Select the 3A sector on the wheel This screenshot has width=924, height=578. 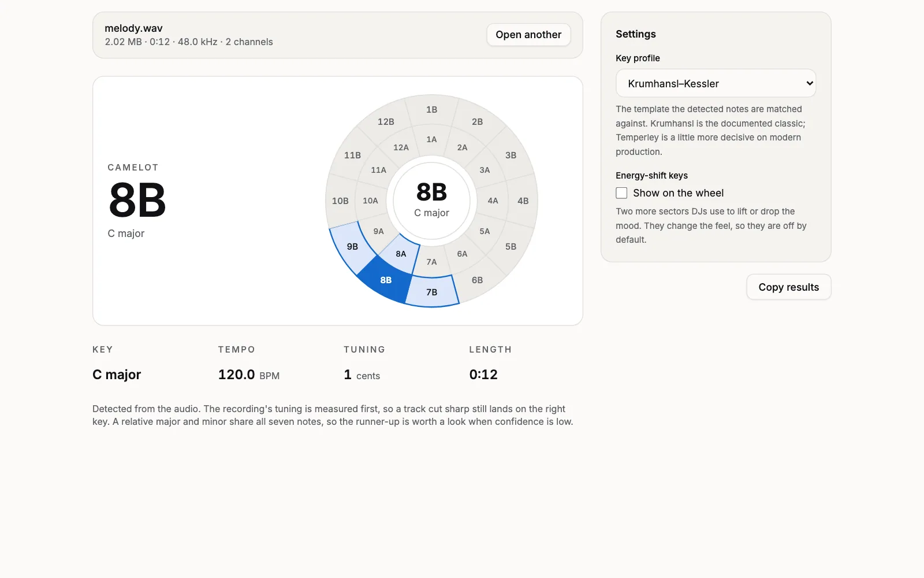(485, 170)
